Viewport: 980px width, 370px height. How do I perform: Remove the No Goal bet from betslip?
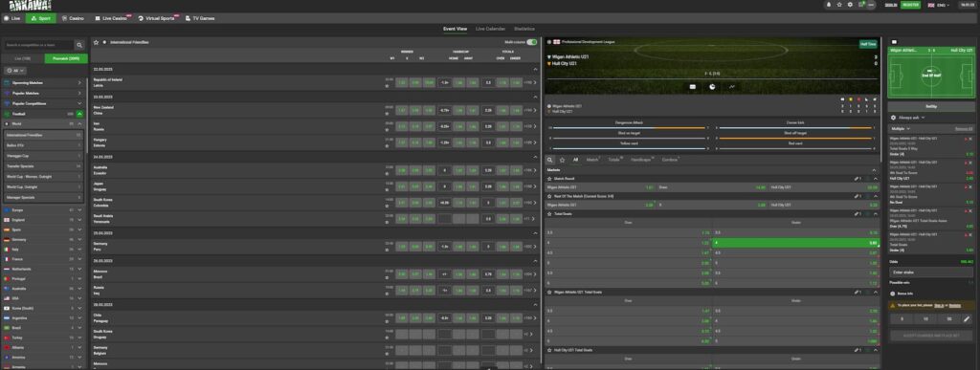[x=971, y=186]
